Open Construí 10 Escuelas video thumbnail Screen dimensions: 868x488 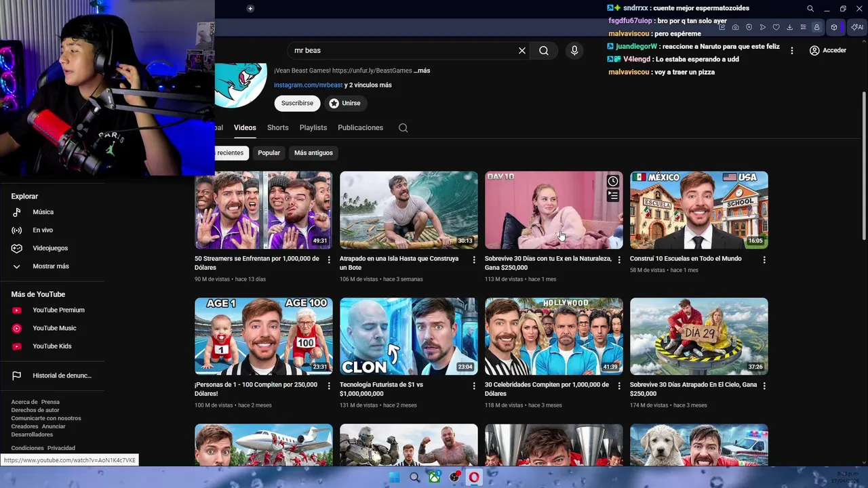point(698,210)
